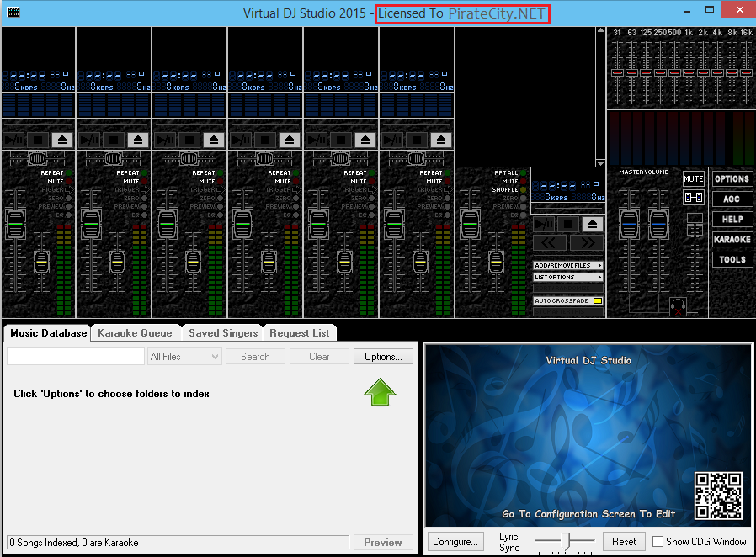The height and width of the screenshot is (557, 756).
Task: Open the TOOLS side button
Action: click(732, 260)
